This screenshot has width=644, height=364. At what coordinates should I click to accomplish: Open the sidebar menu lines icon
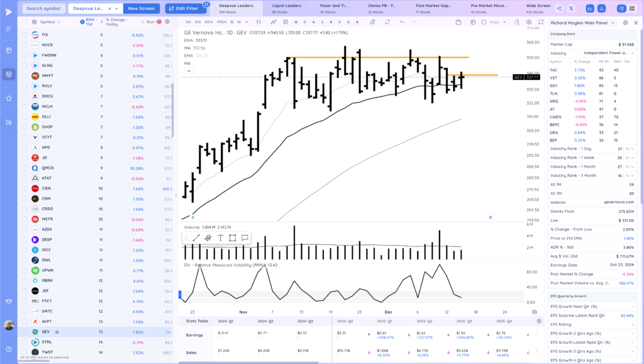pyautogui.click(x=9, y=29)
